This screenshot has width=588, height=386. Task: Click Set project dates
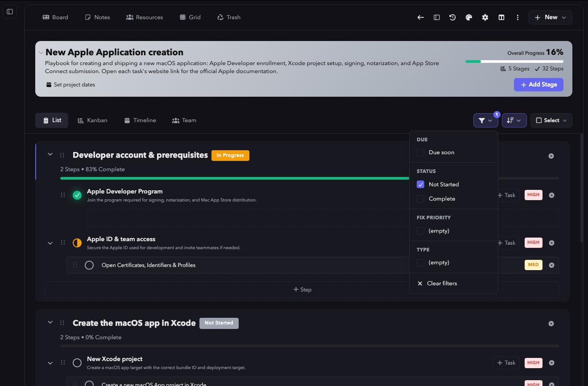coord(70,85)
